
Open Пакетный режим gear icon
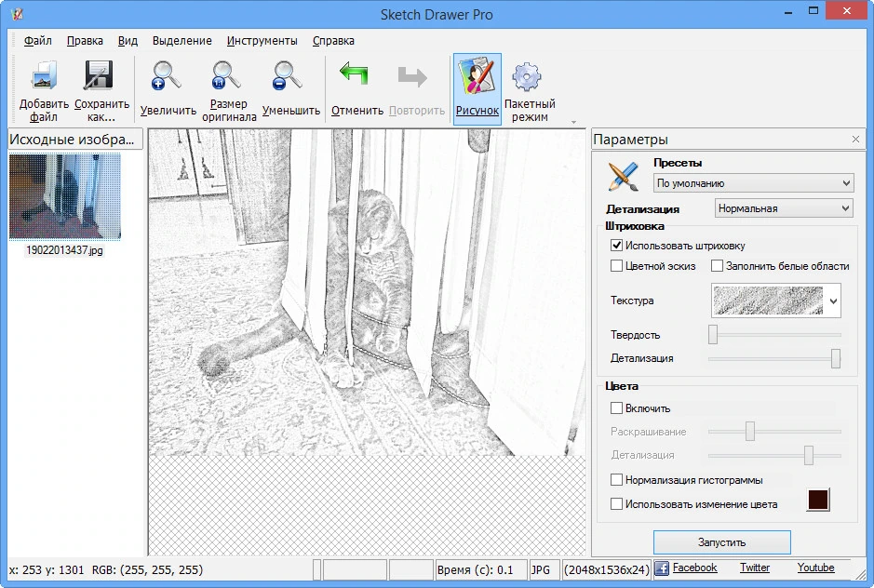(527, 77)
